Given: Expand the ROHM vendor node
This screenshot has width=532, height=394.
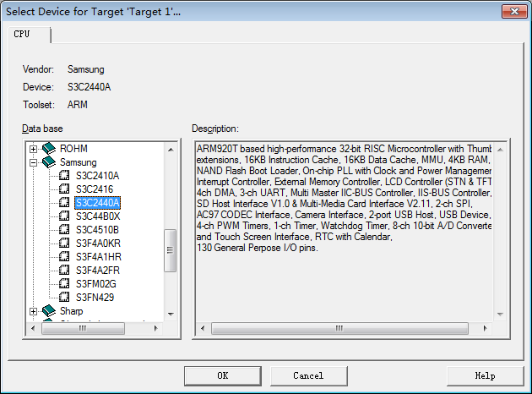Looking at the screenshot, I should pos(33,149).
